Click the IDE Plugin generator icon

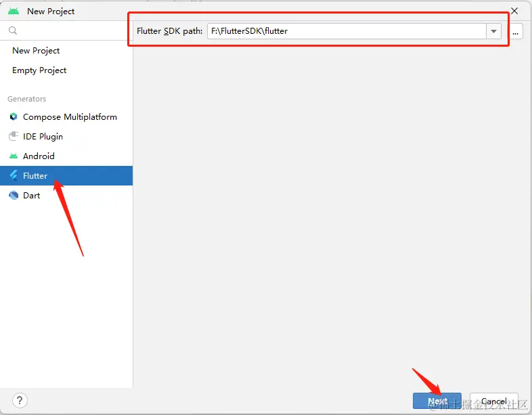click(x=14, y=137)
